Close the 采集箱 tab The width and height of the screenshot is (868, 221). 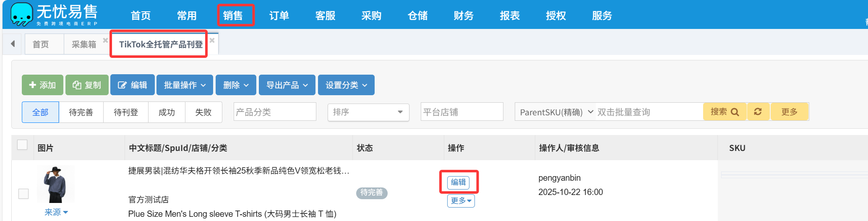click(x=105, y=40)
